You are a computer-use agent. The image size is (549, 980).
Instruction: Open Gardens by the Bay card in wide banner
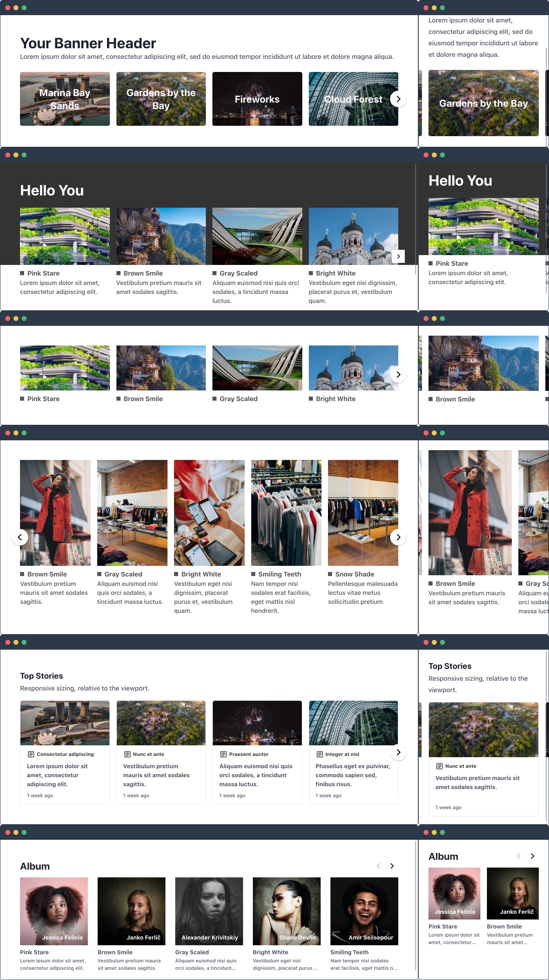point(161,99)
